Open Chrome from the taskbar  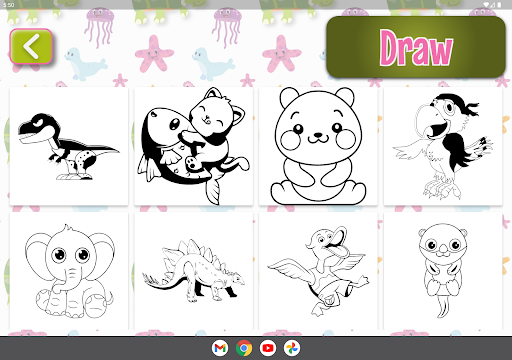(244, 348)
